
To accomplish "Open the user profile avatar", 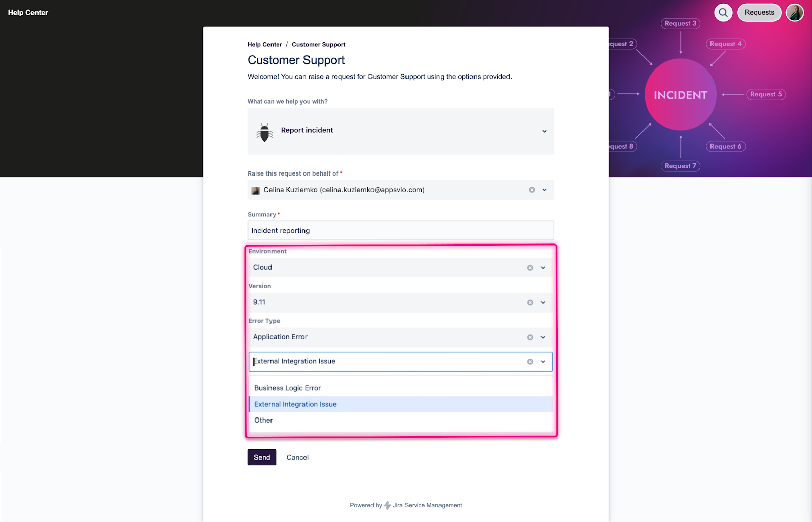I will [x=794, y=12].
